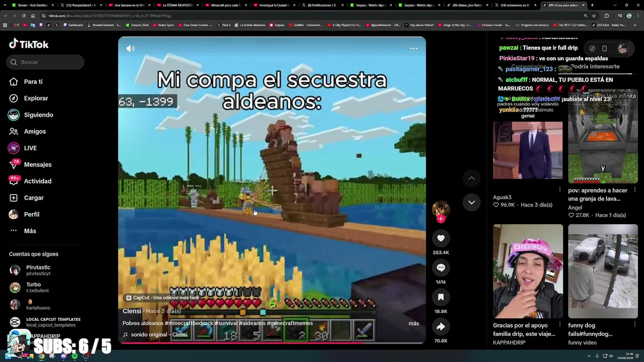Open Discord from the taskbar
The image size is (644, 362).
(x=63, y=356)
